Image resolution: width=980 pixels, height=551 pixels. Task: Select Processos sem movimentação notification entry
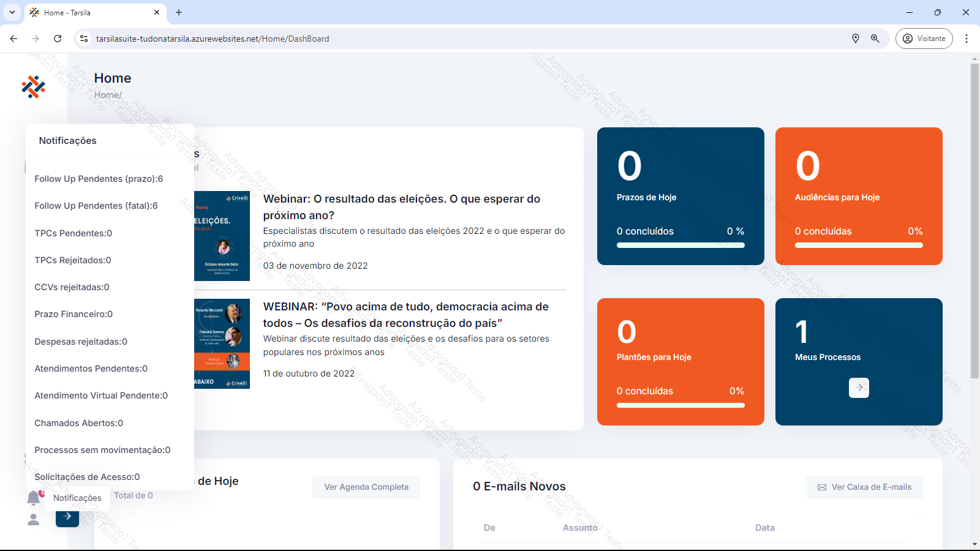[x=102, y=450]
